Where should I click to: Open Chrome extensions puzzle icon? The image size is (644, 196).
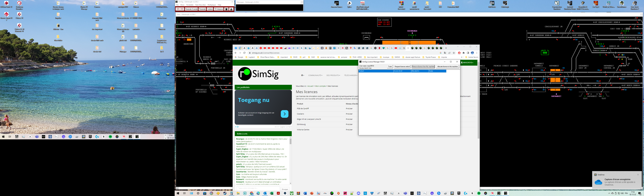(x=463, y=53)
